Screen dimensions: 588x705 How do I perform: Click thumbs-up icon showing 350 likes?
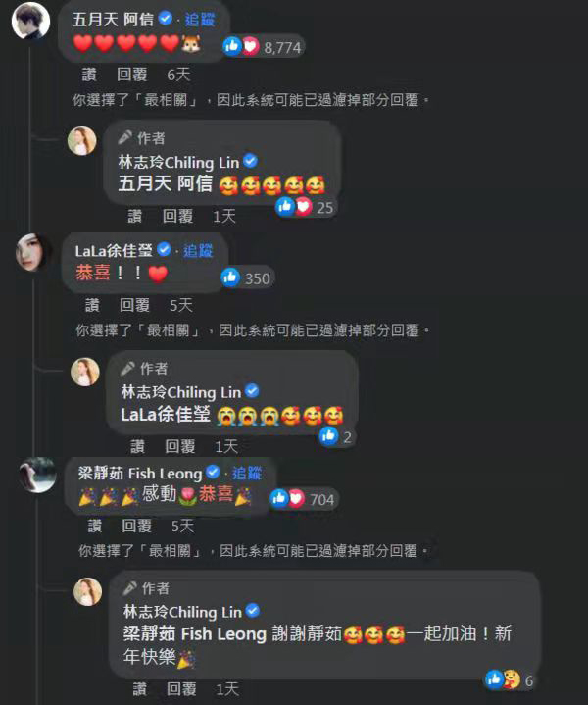click(x=230, y=277)
